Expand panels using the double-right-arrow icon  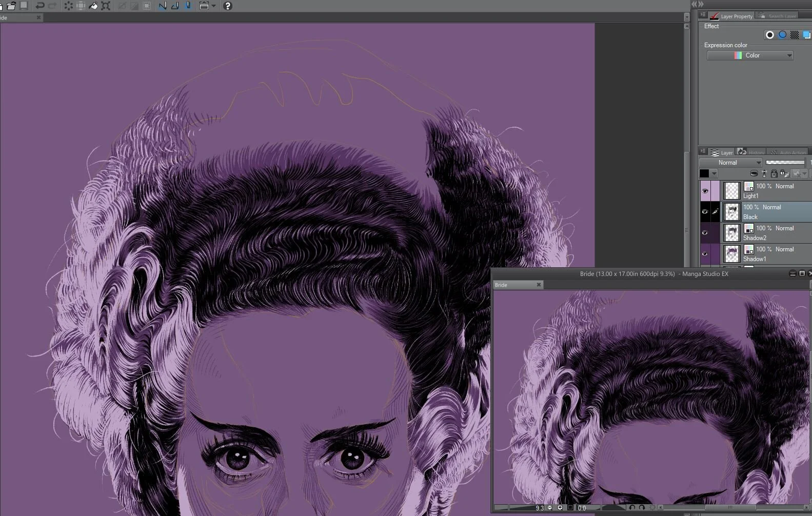click(x=701, y=4)
